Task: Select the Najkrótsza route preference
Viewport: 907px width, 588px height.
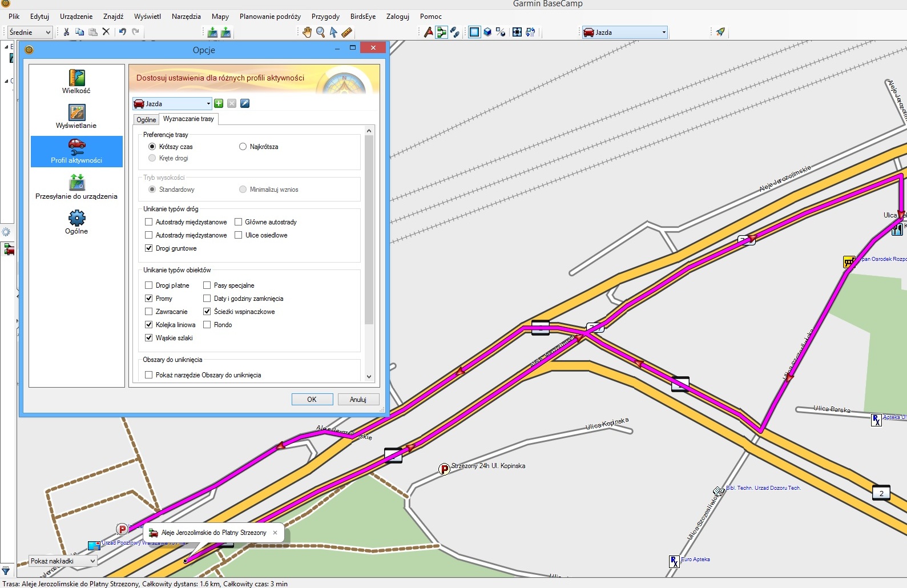Action: 243,147
